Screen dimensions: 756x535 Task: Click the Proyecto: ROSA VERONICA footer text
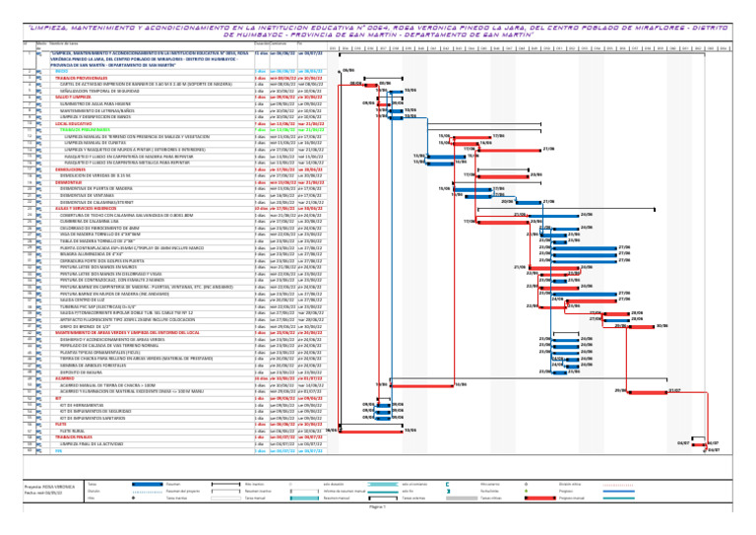coord(49,487)
